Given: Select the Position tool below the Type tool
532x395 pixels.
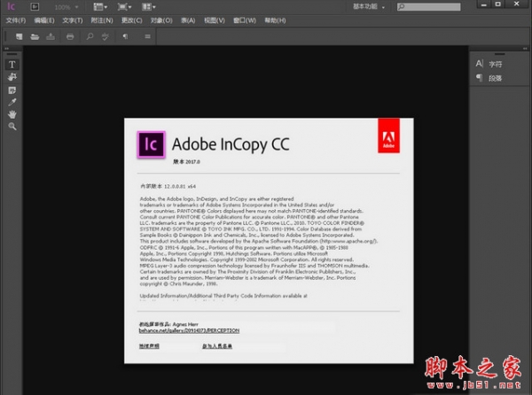Looking at the screenshot, I should tap(12, 77).
